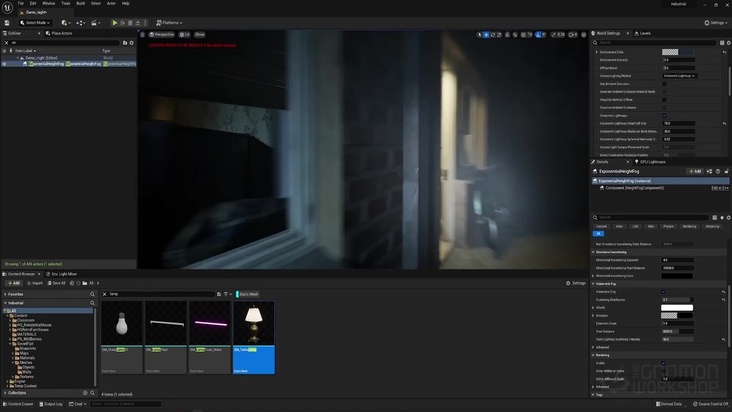Screen dimensions: 732x412
Task: Switch to Env. Light Mixer tab
Action: tap(61, 274)
